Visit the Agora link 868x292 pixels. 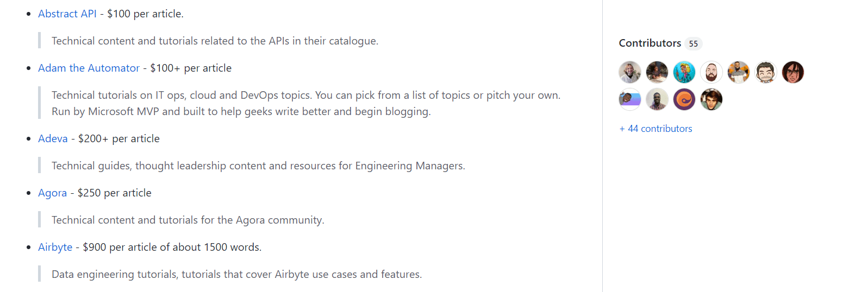coord(52,193)
